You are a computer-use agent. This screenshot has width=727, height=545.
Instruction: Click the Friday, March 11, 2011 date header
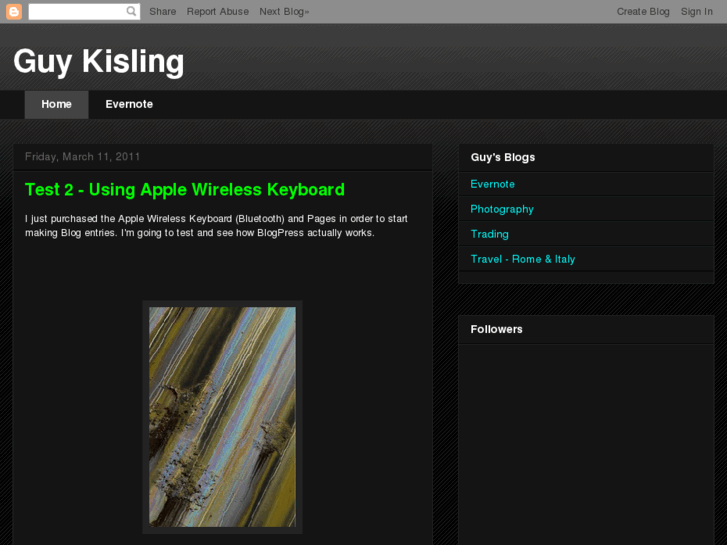83,157
